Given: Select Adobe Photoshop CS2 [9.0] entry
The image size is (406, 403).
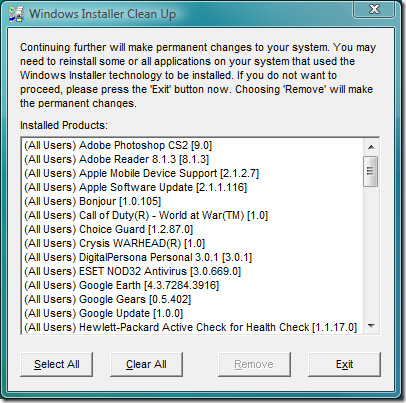Looking at the screenshot, I should [x=193, y=145].
